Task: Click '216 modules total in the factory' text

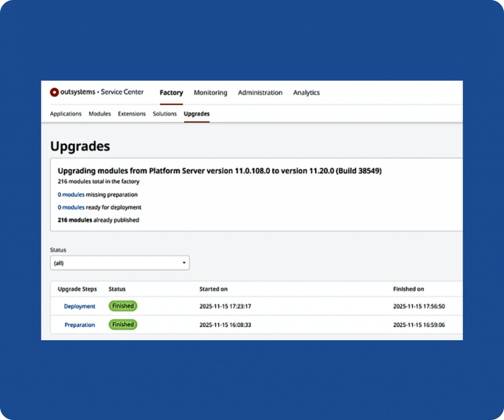Action: tap(98, 181)
